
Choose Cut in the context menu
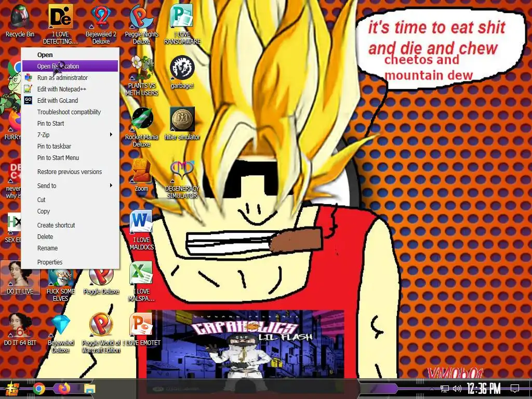pyautogui.click(x=70, y=200)
